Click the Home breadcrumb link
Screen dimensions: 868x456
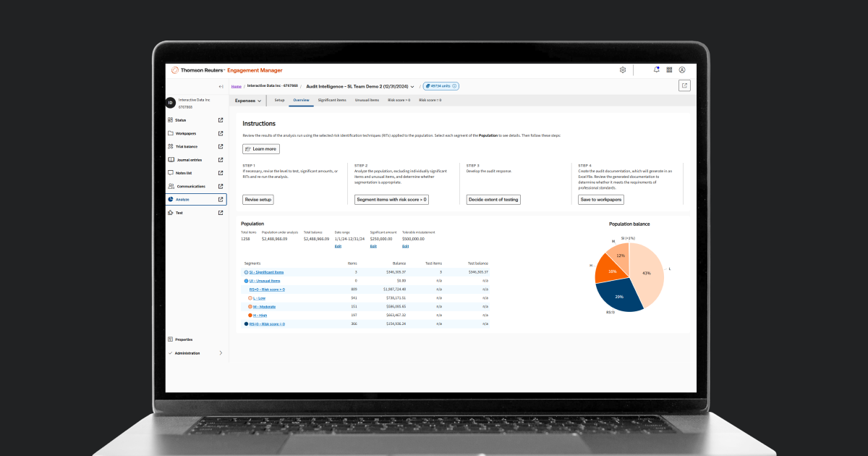237,86
